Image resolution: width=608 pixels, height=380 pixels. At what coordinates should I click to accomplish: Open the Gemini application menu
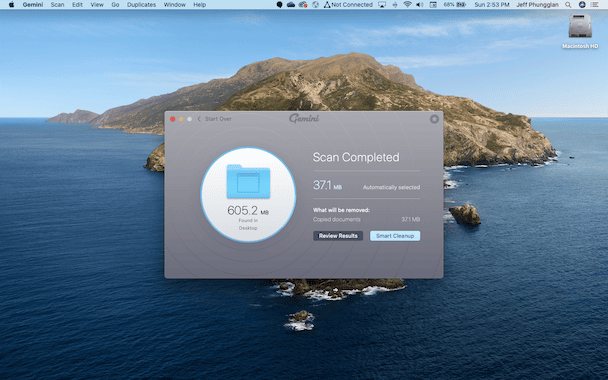[x=33, y=5]
